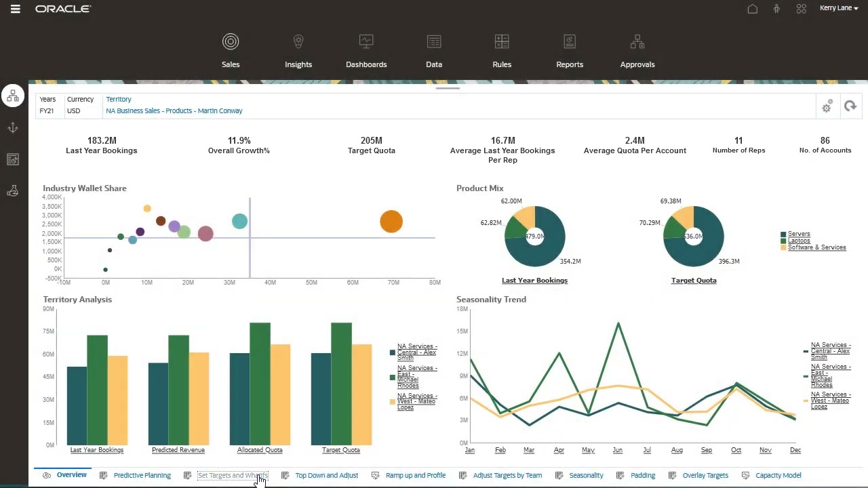Select the anchor icon in left sidebar
The image size is (868, 488).
(x=13, y=128)
